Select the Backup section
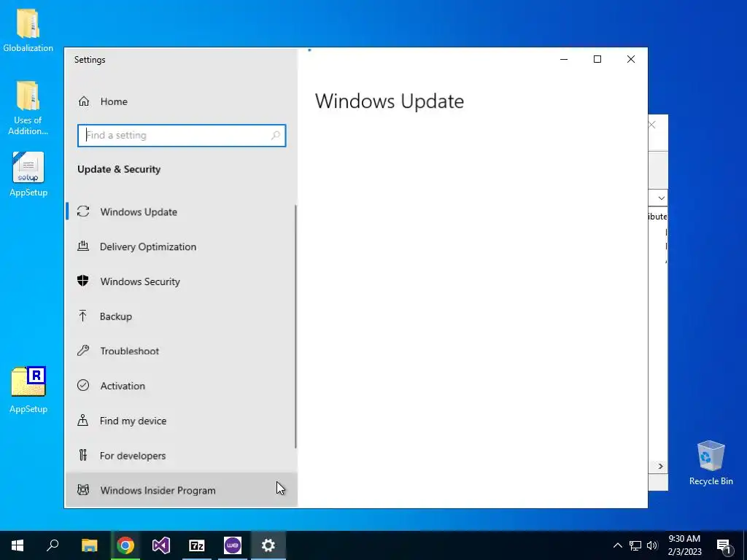Image resolution: width=747 pixels, height=560 pixels. pyautogui.click(x=181, y=316)
